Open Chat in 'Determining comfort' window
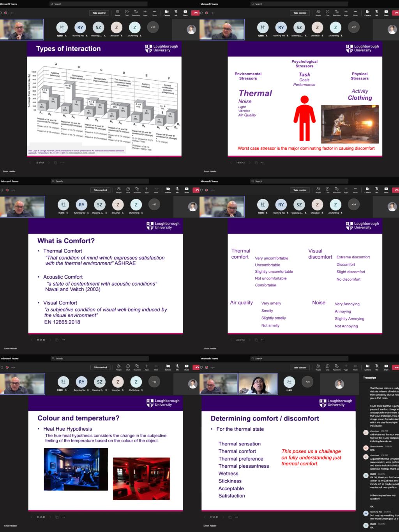Screen dimensions: 399x532 point(328,367)
